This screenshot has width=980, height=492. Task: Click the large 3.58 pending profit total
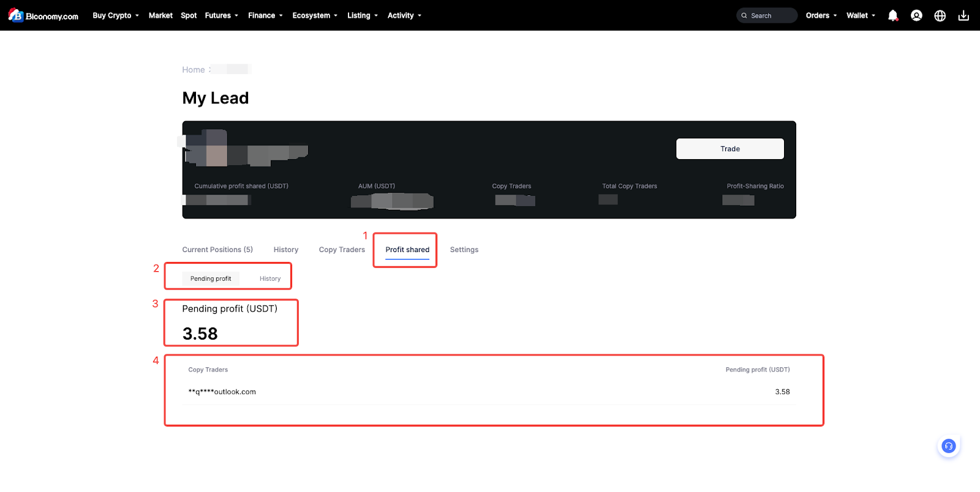point(200,334)
